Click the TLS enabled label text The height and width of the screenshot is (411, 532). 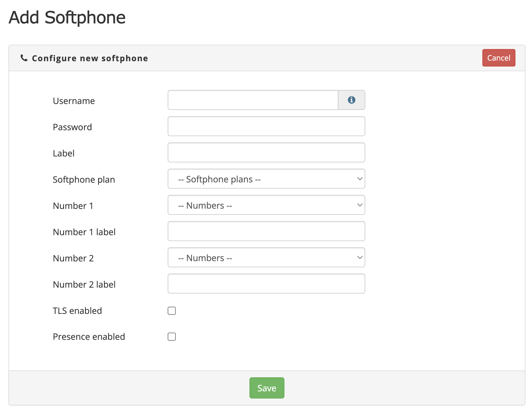(77, 310)
